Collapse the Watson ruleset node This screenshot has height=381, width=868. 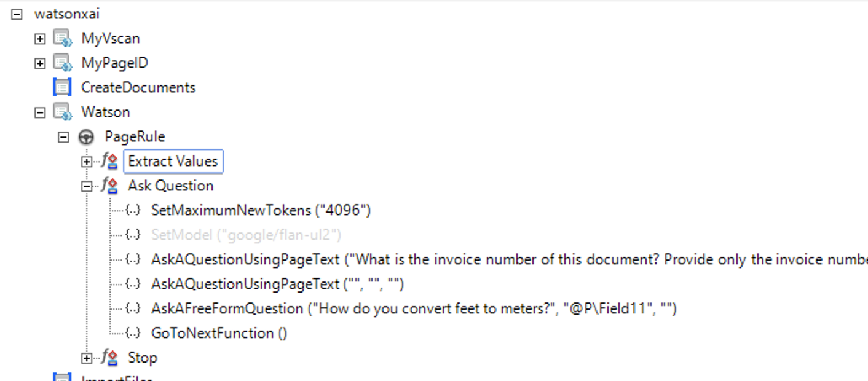coord(40,112)
